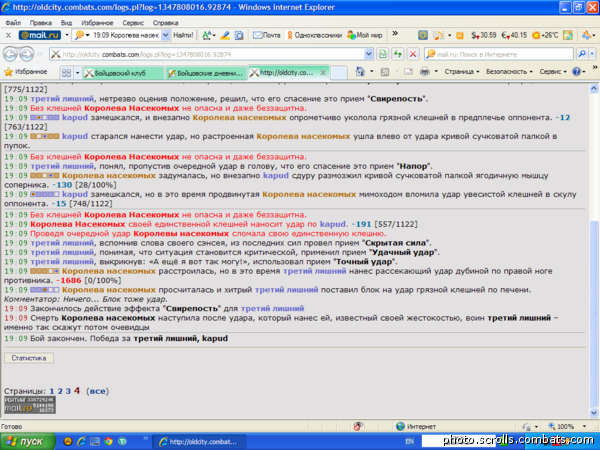Open Mail.ru toolbar settings icon dropdown
The height and width of the screenshot is (450, 600).
click(589, 35)
